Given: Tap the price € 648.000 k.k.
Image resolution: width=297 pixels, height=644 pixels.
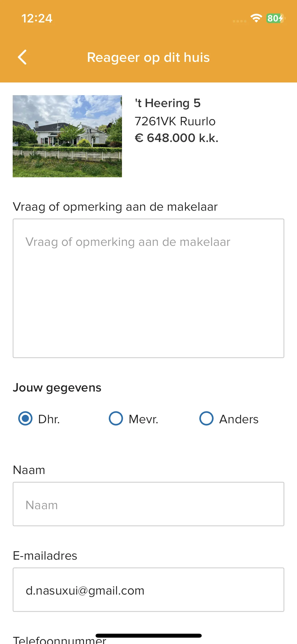Looking at the screenshot, I should pyautogui.click(x=177, y=138).
